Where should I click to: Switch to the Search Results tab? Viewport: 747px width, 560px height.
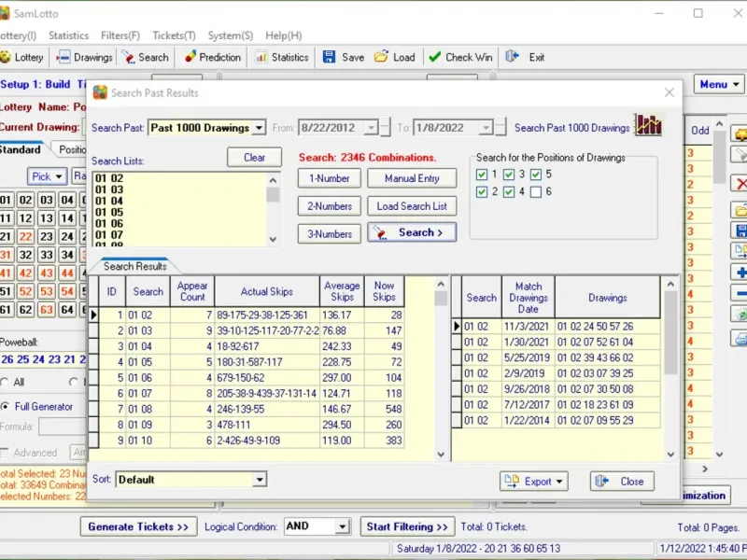click(x=134, y=266)
